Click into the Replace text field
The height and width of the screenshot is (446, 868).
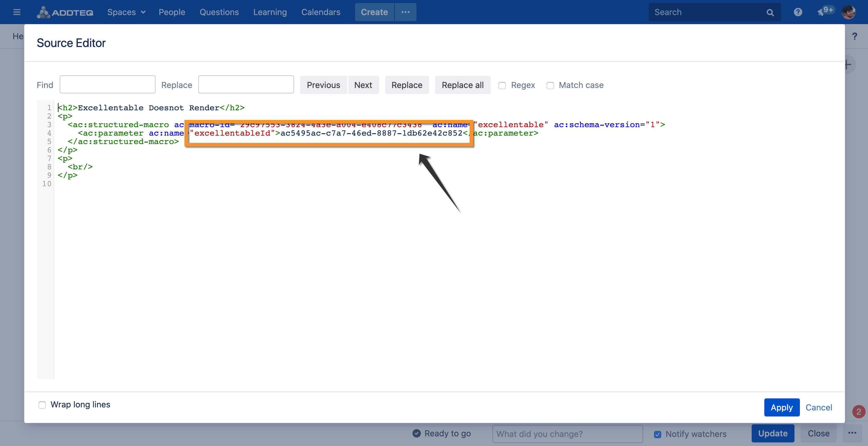(x=246, y=85)
